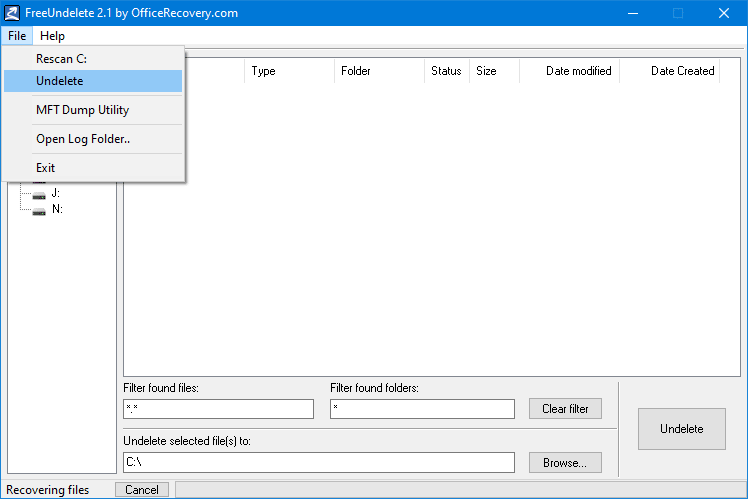Sort by the Type column header
This screenshot has height=499, width=748.
(x=290, y=71)
